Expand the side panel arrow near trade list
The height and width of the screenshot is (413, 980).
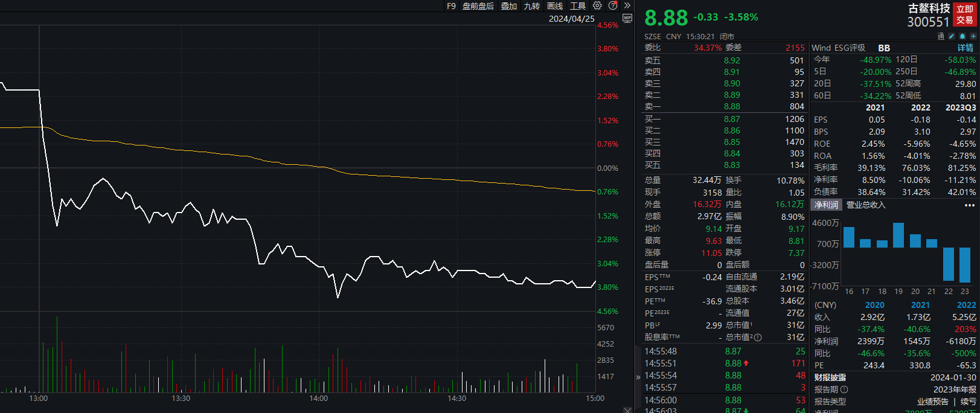pyautogui.click(x=638, y=377)
